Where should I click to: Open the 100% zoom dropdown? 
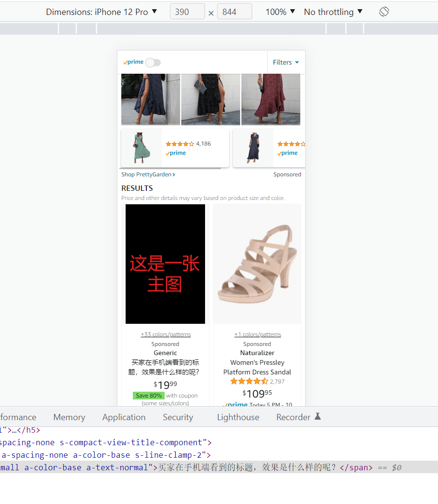click(x=280, y=12)
